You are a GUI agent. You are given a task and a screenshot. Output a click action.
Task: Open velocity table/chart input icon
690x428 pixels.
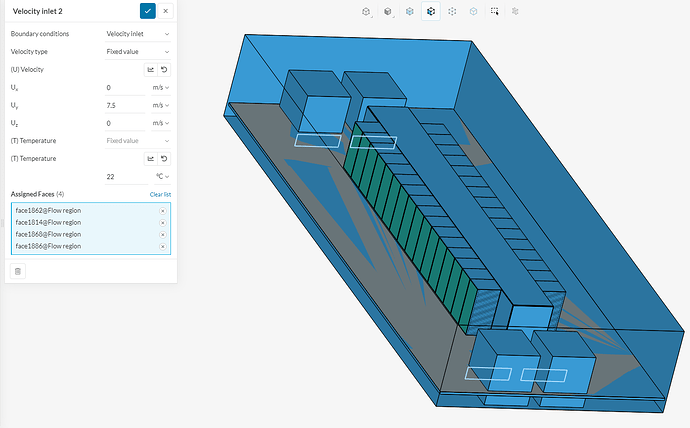(150, 70)
